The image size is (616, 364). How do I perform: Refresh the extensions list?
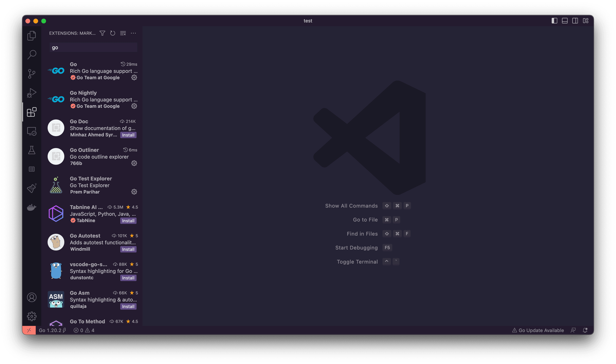[x=113, y=33]
